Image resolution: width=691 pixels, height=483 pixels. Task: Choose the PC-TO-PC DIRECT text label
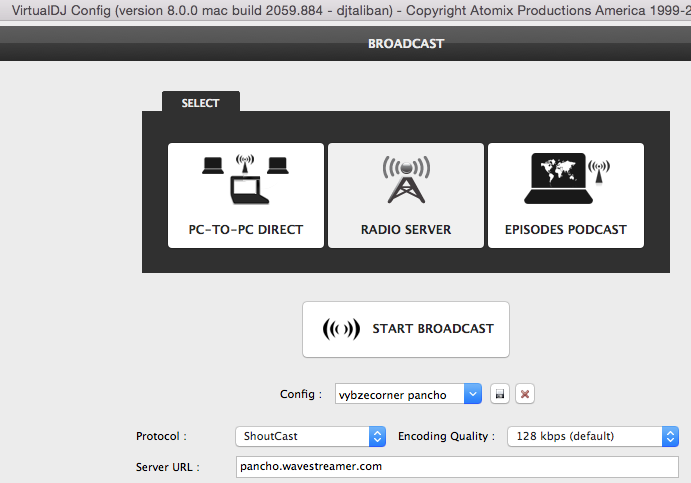pos(245,230)
